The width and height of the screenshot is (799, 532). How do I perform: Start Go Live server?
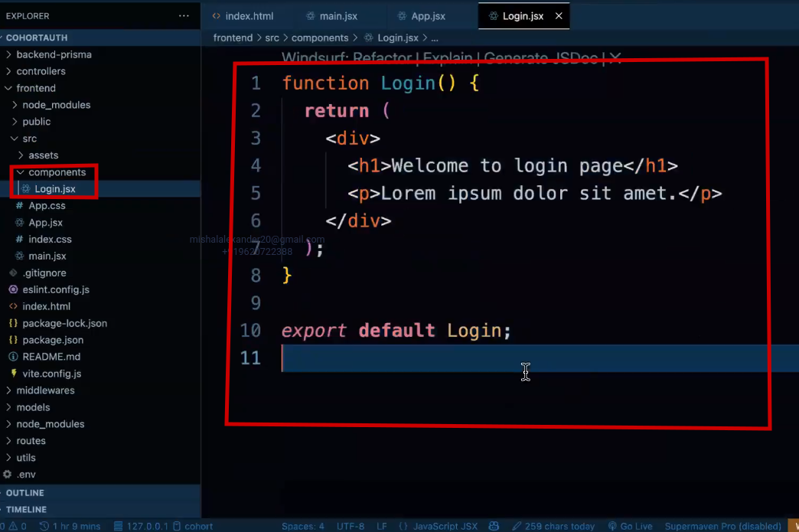[631, 527]
